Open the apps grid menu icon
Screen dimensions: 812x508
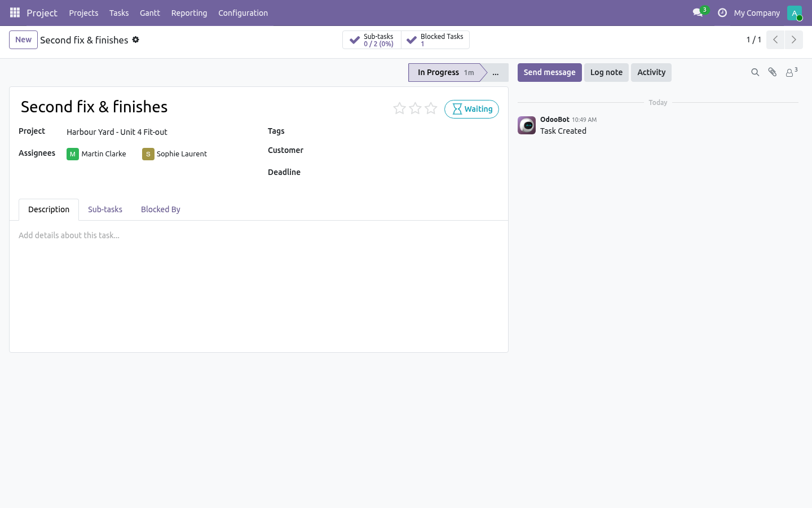point(15,12)
